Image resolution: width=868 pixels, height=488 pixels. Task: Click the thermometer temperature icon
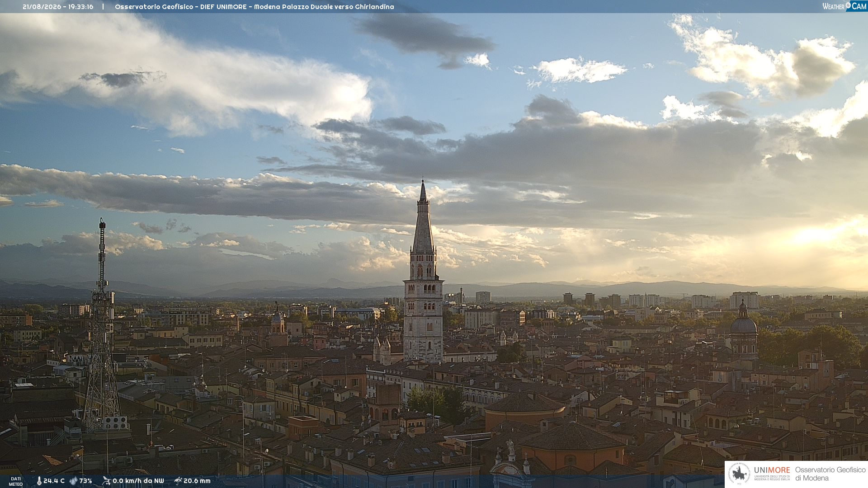click(39, 481)
